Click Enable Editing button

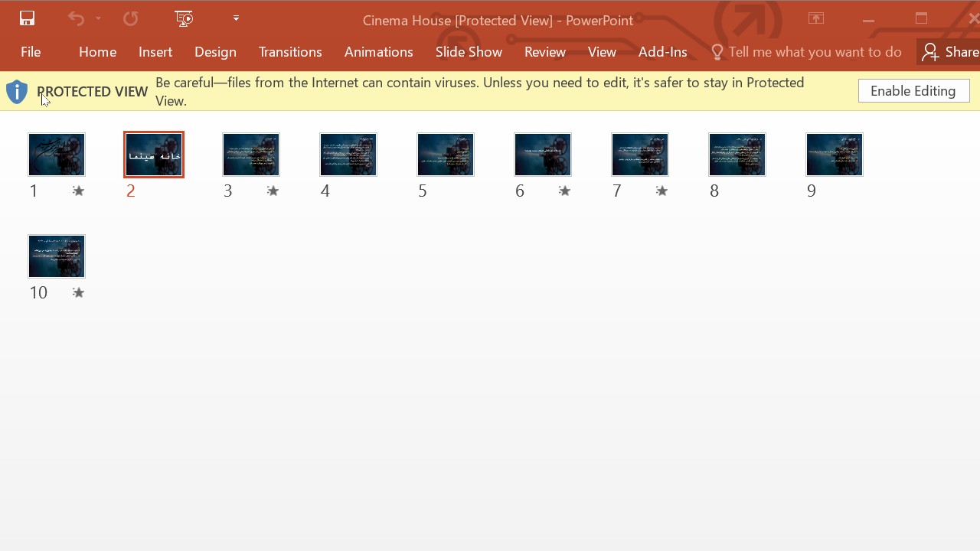[913, 91]
